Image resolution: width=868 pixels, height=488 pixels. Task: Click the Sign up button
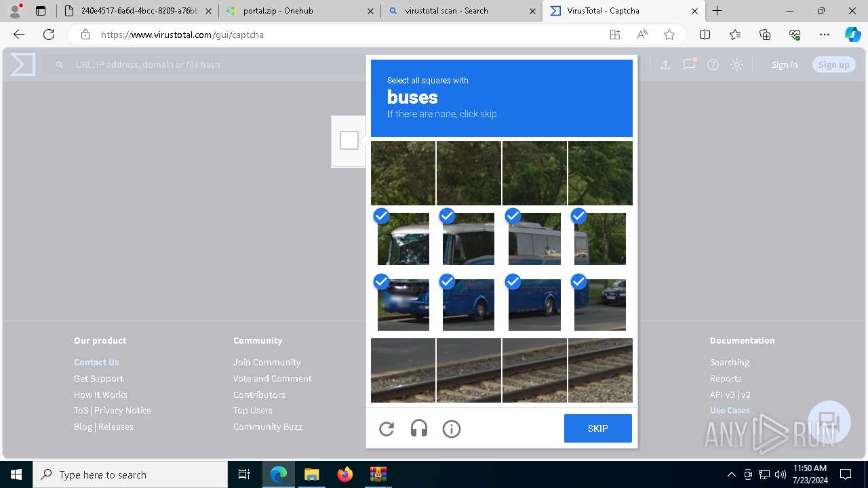(834, 64)
